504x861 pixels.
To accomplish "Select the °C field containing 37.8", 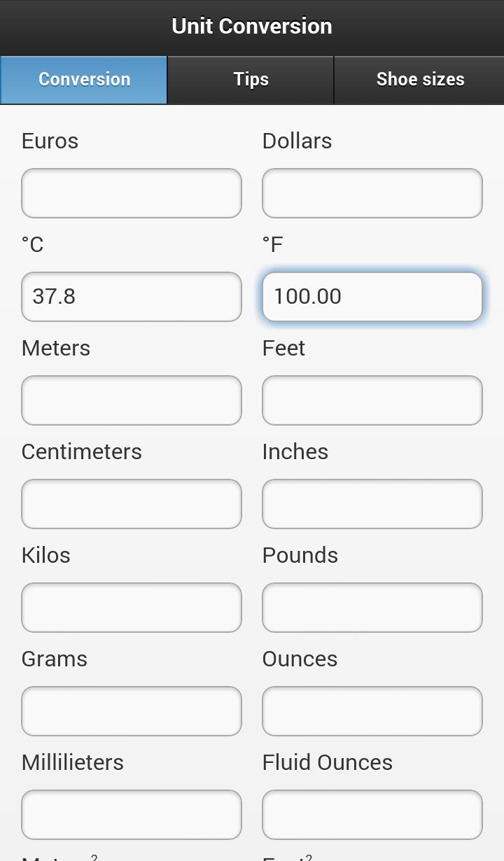I will pyautogui.click(x=132, y=297).
